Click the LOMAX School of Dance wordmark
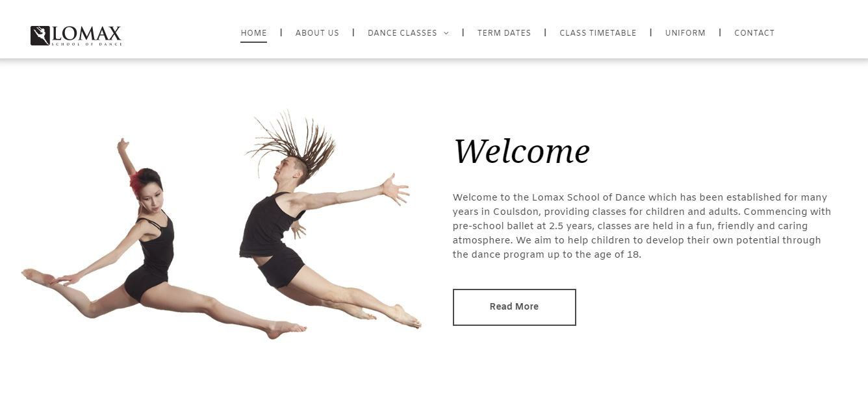 pyautogui.click(x=86, y=36)
